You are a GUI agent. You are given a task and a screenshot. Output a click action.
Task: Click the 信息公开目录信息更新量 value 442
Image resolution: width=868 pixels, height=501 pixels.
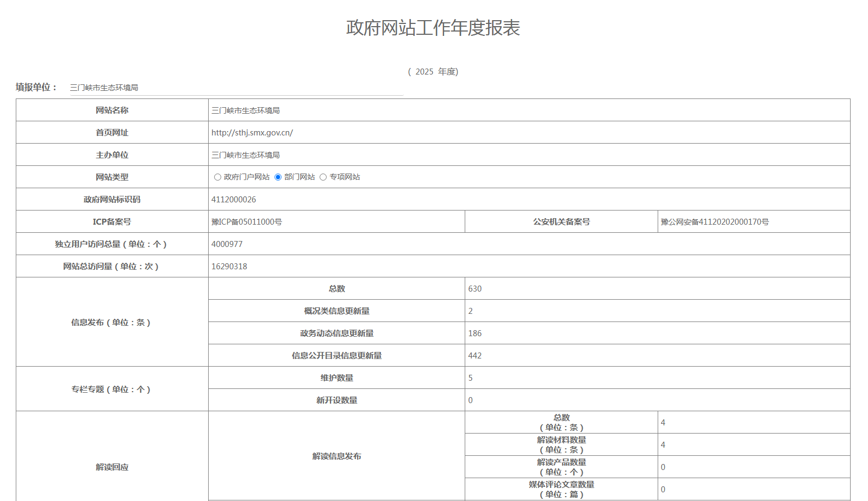tap(475, 356)
